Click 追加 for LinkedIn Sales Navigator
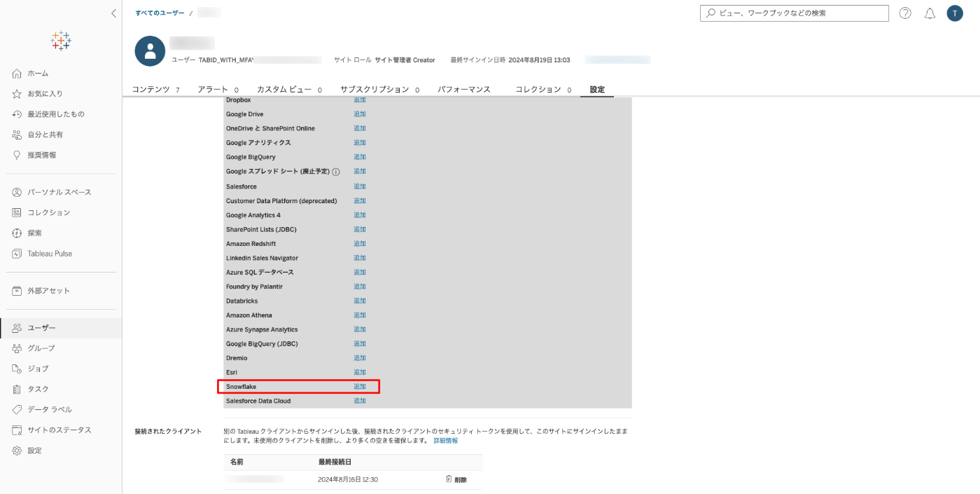The width and height of the screenshot is (980, 494). pyautogui.click(x=360, y=258)
